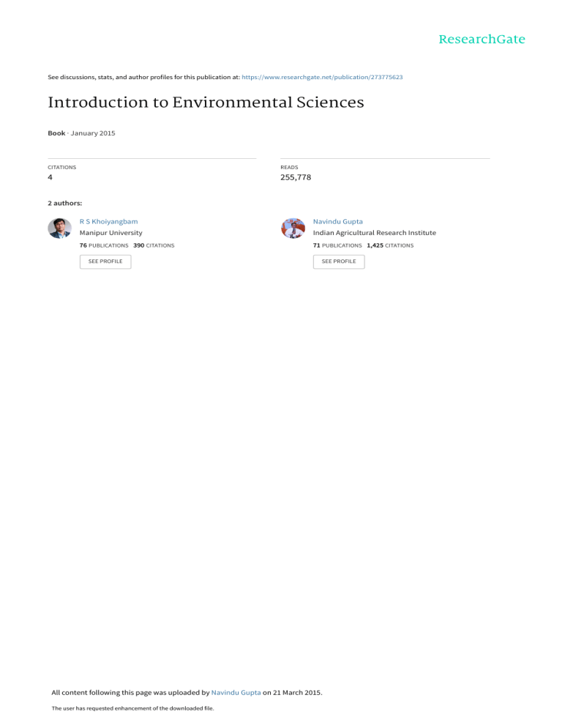
Task: Click the Manipur University affiliation
Action: [110, 233]
